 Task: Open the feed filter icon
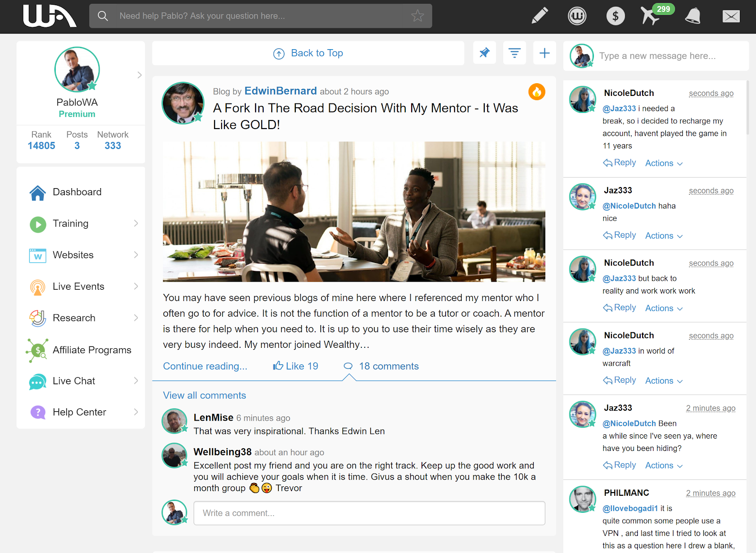(515, 53)
